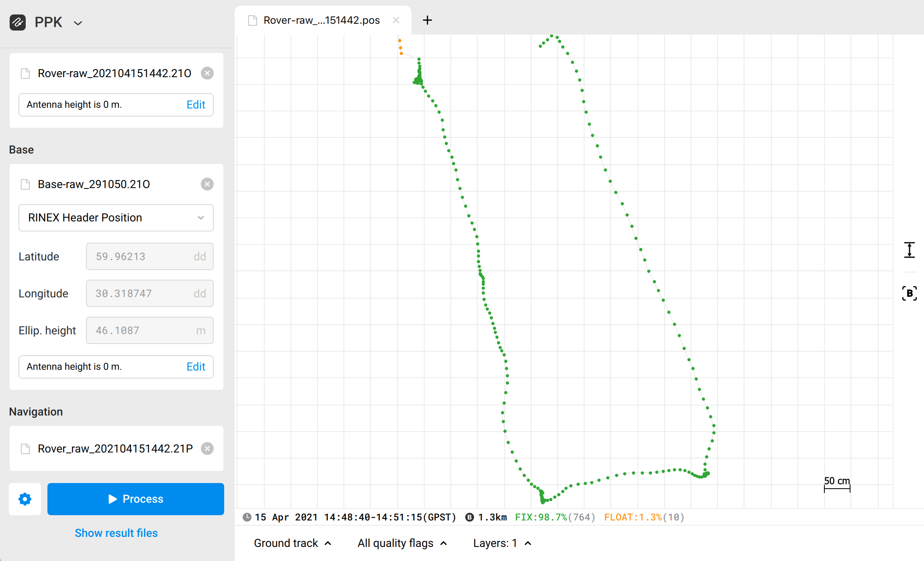Click the vertical measure height tool icon
This screenshot has height=561, width=924.
coord(910,250)
